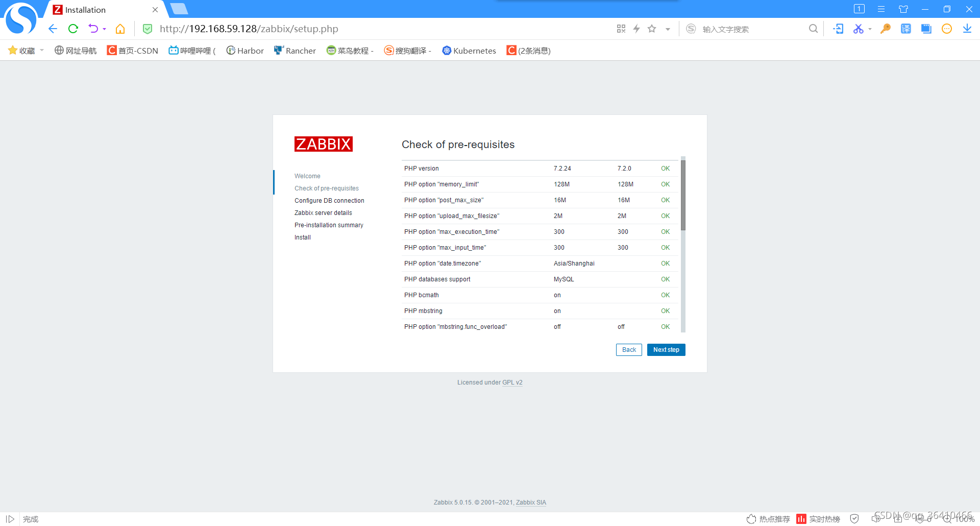This screenshot has width=980, height=526.
Task: Click the key password manager icon
Action: coord(886,29)
